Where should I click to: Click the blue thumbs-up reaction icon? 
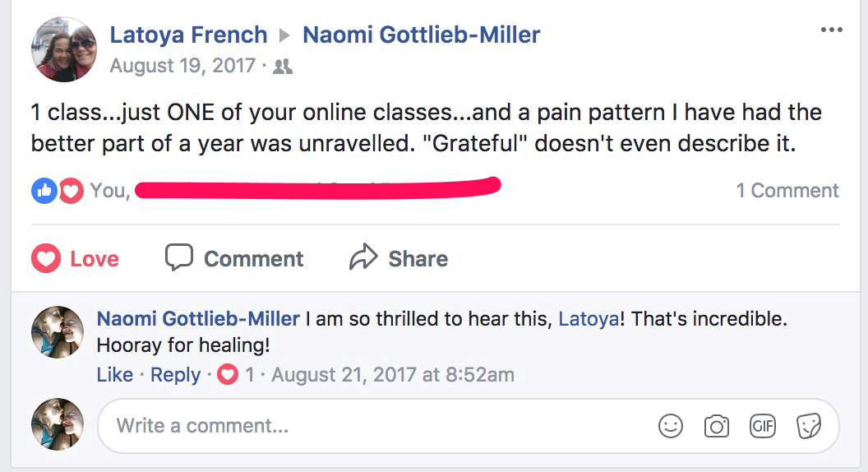[x=44, y=191]
